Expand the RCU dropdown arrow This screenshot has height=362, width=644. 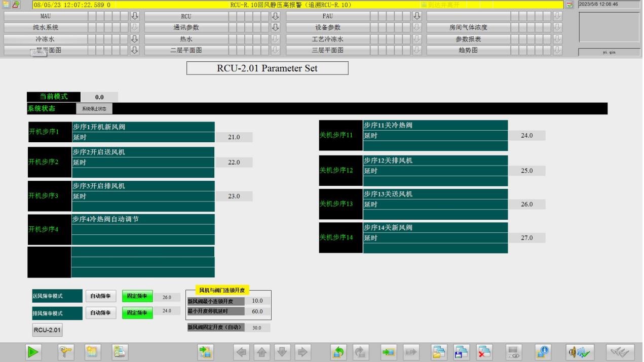[x=276, y=16]
